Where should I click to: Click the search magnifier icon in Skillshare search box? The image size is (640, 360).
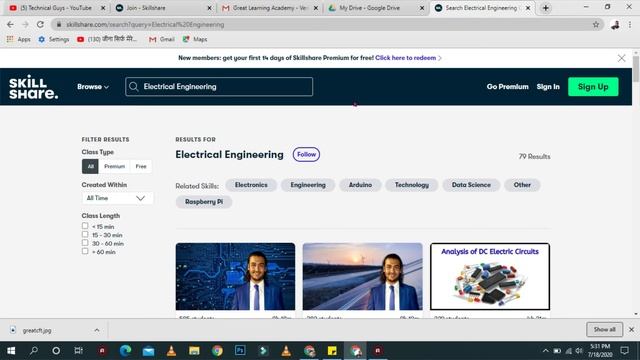(133, 87)
